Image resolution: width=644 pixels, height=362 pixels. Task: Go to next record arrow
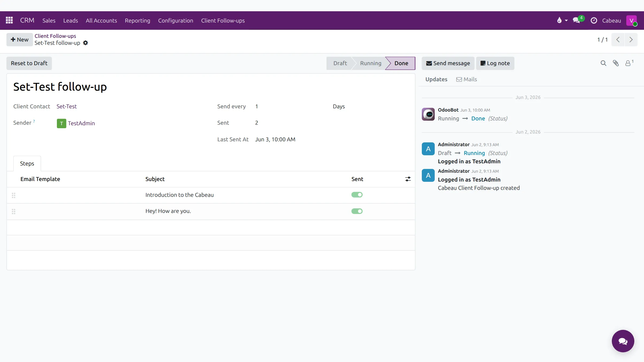(631, 40)
